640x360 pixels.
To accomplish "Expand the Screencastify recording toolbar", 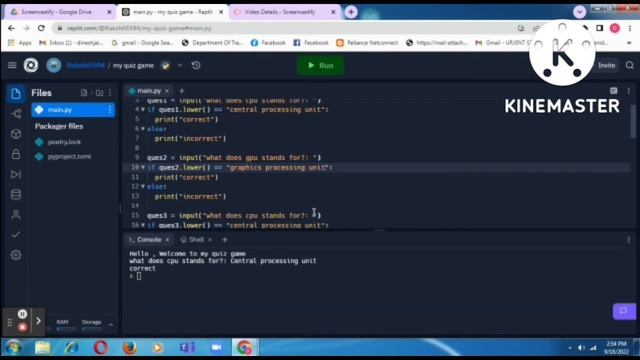I will [x=38, y=321].
